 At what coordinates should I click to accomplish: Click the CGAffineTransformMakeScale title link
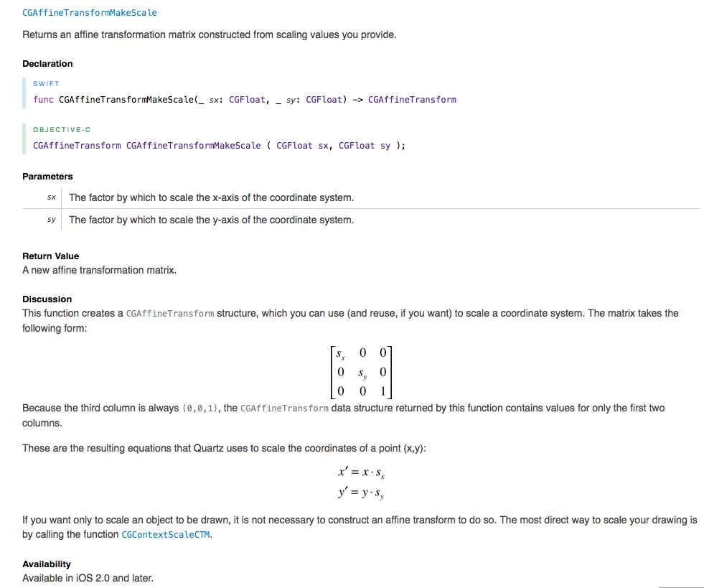90,13
